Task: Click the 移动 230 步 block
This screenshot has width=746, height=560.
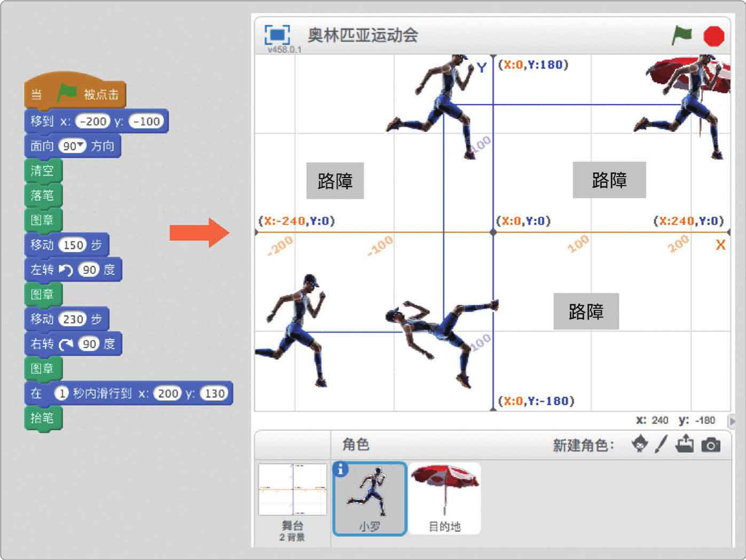Action: (x=67, y=319)
